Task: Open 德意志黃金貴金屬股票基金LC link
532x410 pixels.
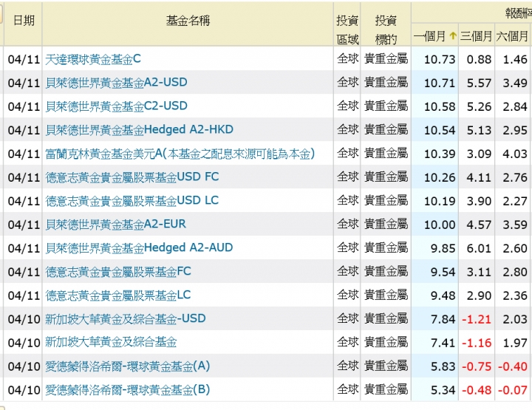Action: click(118, 295)
